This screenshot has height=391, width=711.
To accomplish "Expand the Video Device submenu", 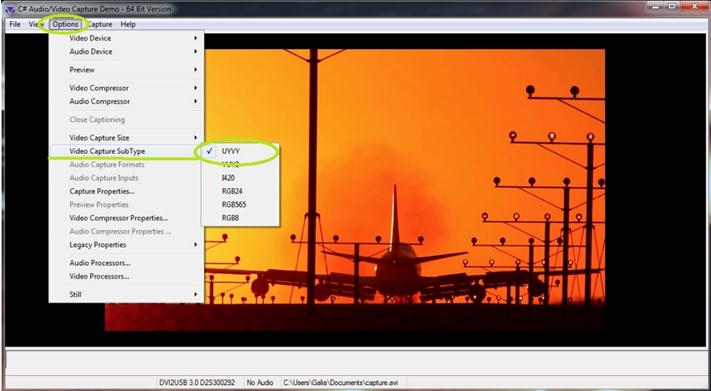I will pyautogui.click(x=127, y=38).
